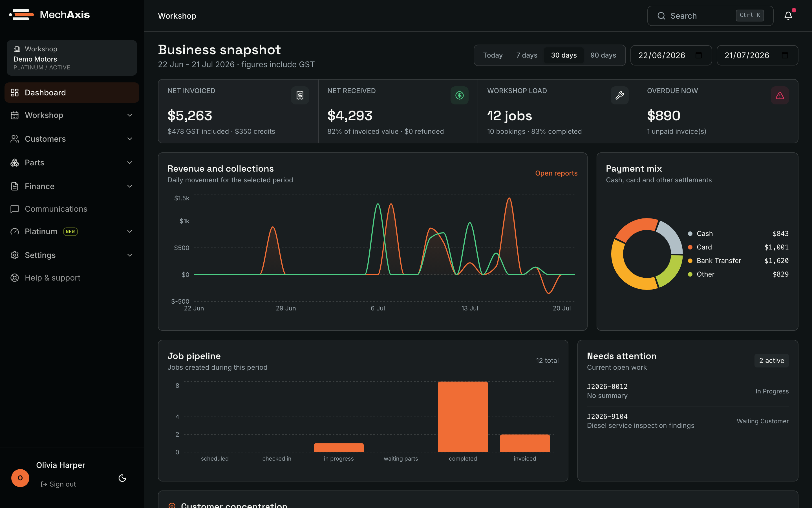This screenshot has height=508, width=812.
Task: Click the Platinum gauge icon
Action: coord(14,231)
